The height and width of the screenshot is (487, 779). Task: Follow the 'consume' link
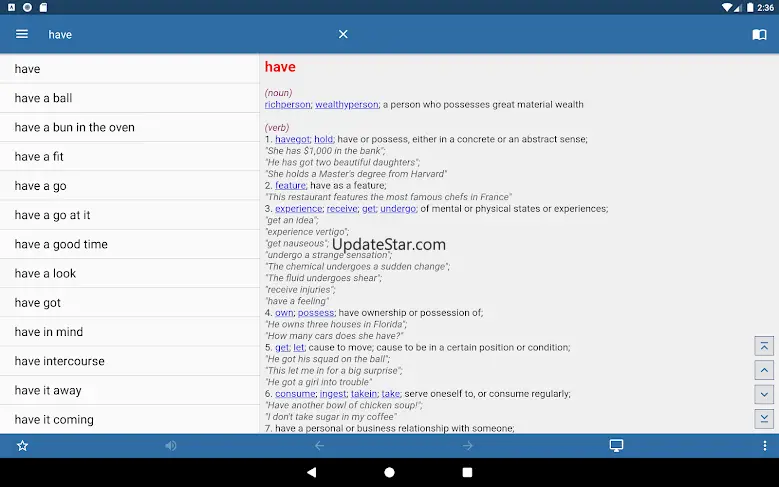(295, 394)
